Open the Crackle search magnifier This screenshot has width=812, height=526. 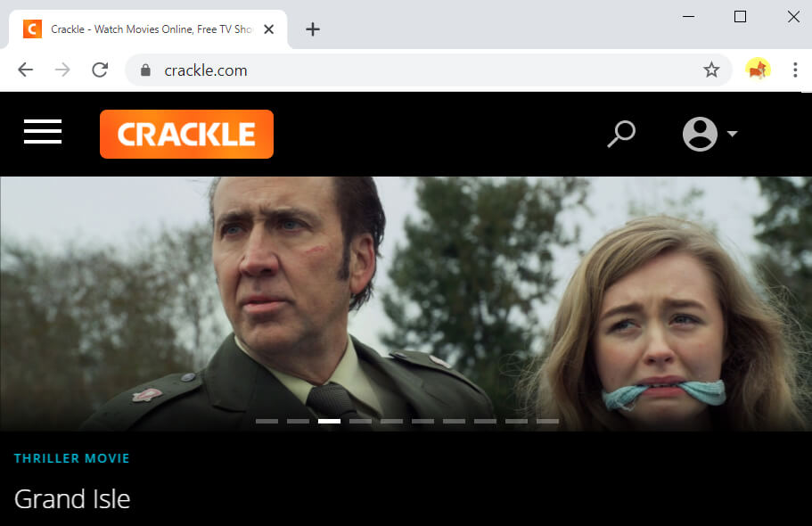coord(621,134)
